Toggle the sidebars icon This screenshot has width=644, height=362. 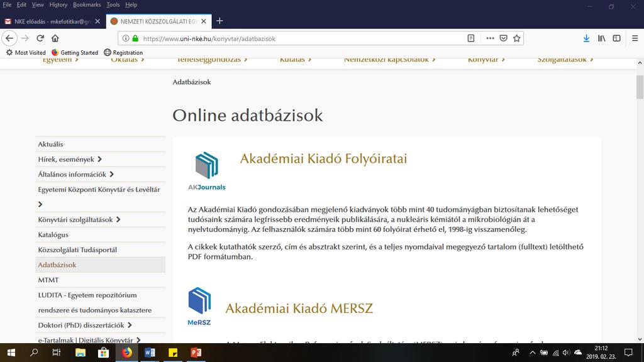[616, 38]
